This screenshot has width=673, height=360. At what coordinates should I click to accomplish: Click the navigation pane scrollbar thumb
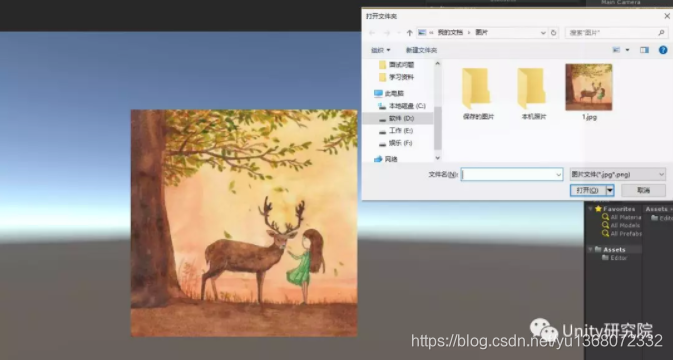[x=437, y=127]
